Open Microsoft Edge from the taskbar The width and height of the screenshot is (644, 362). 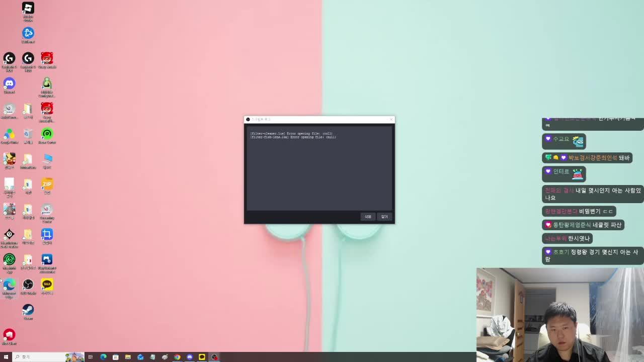click(103, 357)
